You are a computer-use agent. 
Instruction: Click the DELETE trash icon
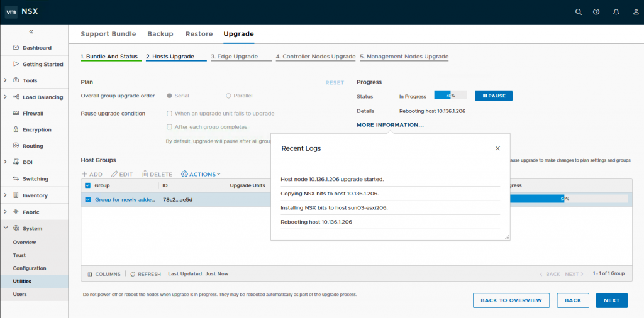pos(145,174)
